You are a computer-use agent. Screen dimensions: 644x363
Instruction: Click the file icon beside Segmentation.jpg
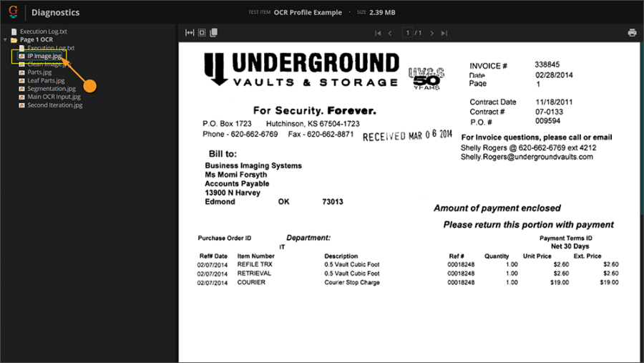coord(21,89)
